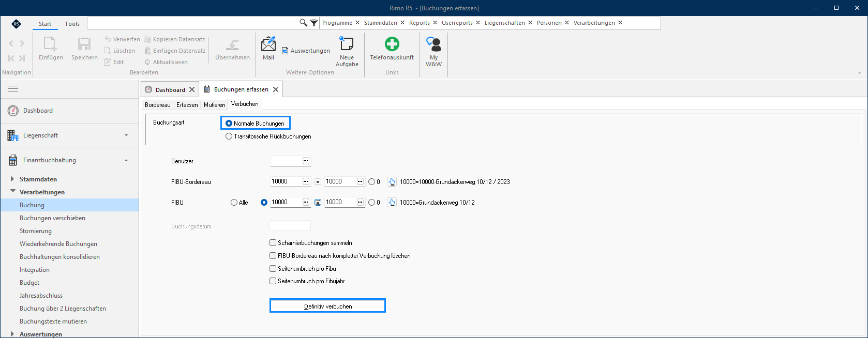Image resolution: width=868 pixels, height=338 pixels.
Task: Open Benutzer lookup ellipsis button
Action: click(x=306, y=161)
